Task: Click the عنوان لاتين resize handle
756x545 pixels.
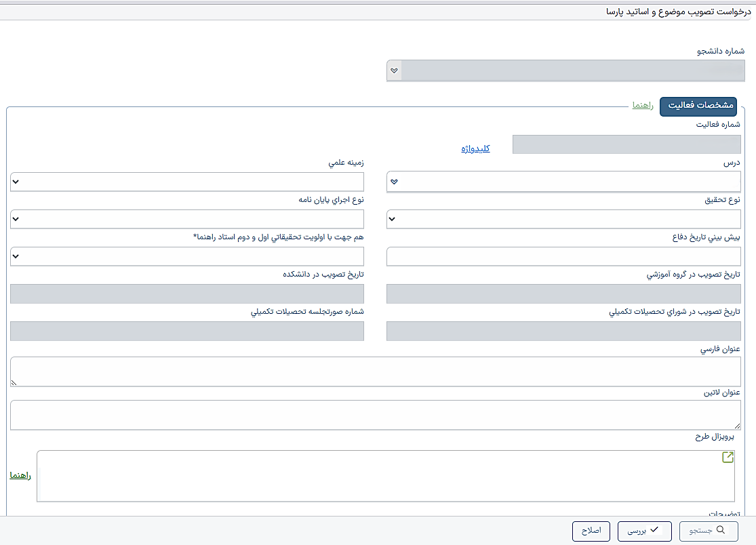Action: click(x=737, y=426)
